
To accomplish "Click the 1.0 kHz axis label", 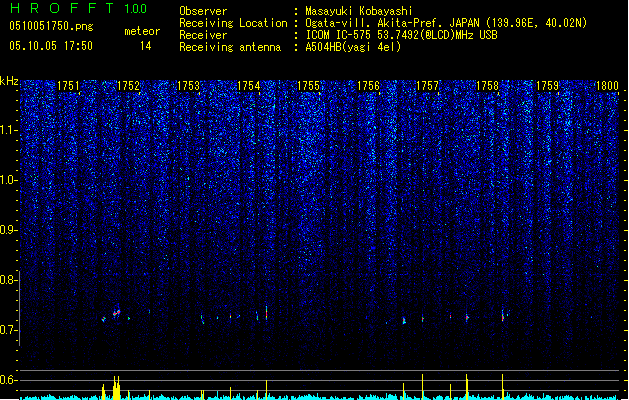I will [9, 180].
